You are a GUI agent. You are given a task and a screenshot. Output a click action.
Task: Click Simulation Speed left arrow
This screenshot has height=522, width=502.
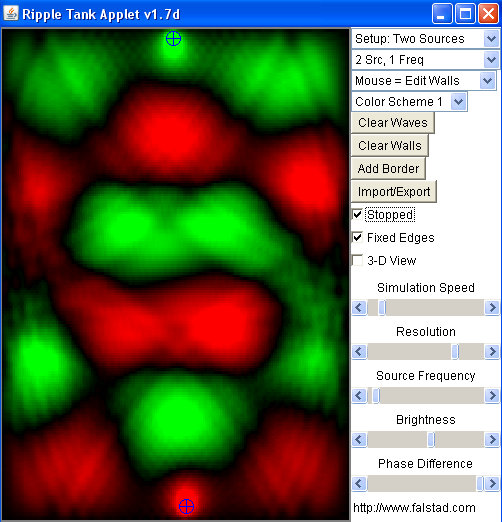(x=359, y=307)
